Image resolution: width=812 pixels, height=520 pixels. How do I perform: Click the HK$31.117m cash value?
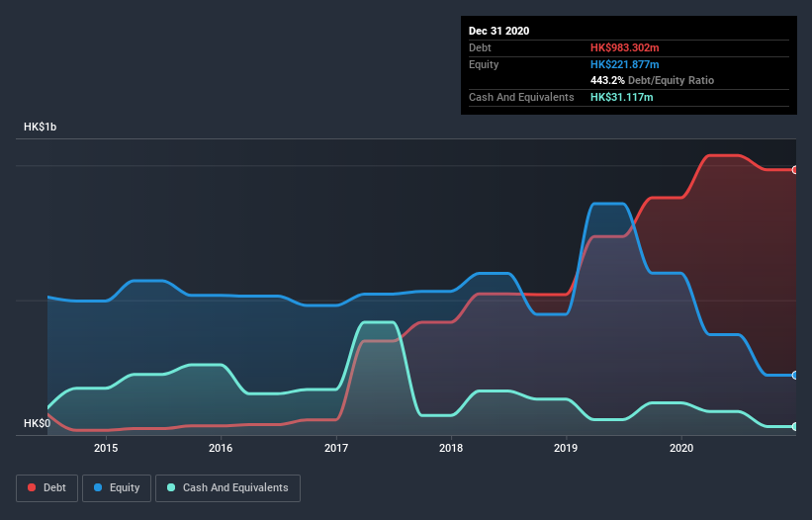pyautogui.click(x=621, y=97)
